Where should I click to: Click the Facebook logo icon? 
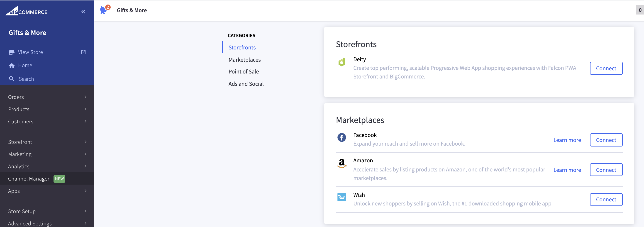coord(342,137)
